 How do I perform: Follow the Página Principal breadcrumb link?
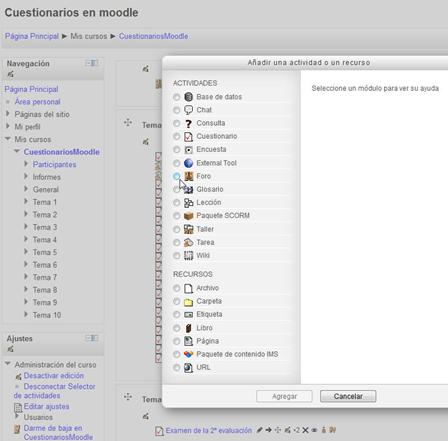[x=32, y=36]
